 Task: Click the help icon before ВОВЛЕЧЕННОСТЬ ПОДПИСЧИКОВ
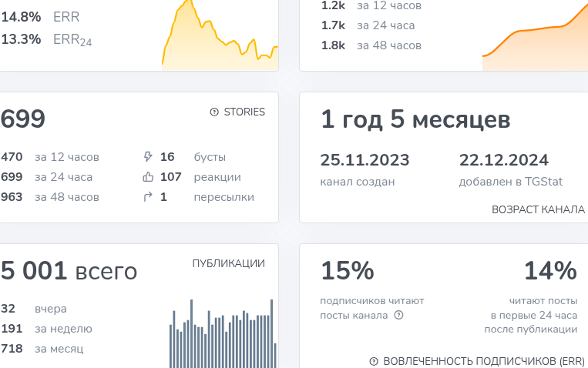click(x=374, y=361)
